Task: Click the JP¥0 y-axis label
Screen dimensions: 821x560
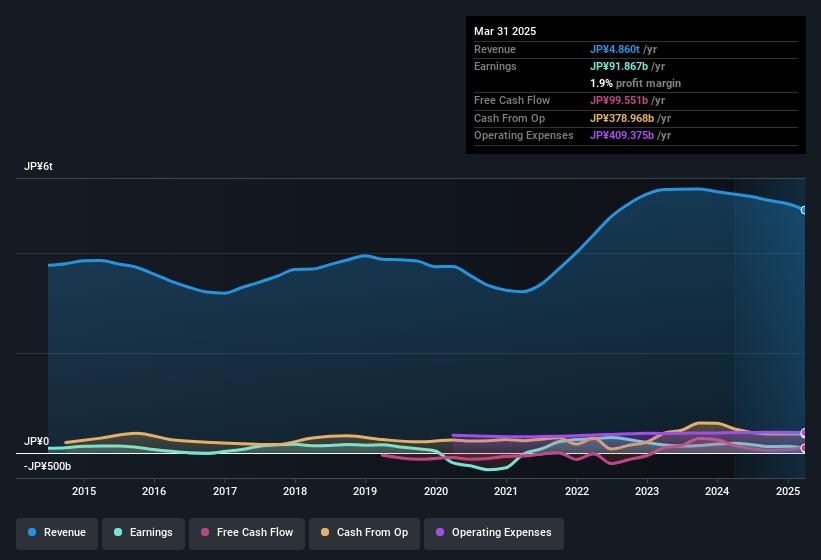Action: tap(37, 441)
